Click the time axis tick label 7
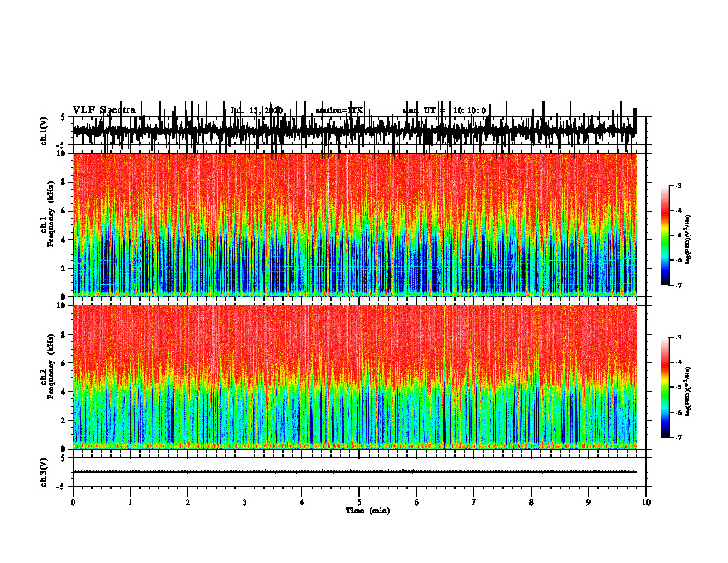Screen dimensions: 728x563 [474, 502]
